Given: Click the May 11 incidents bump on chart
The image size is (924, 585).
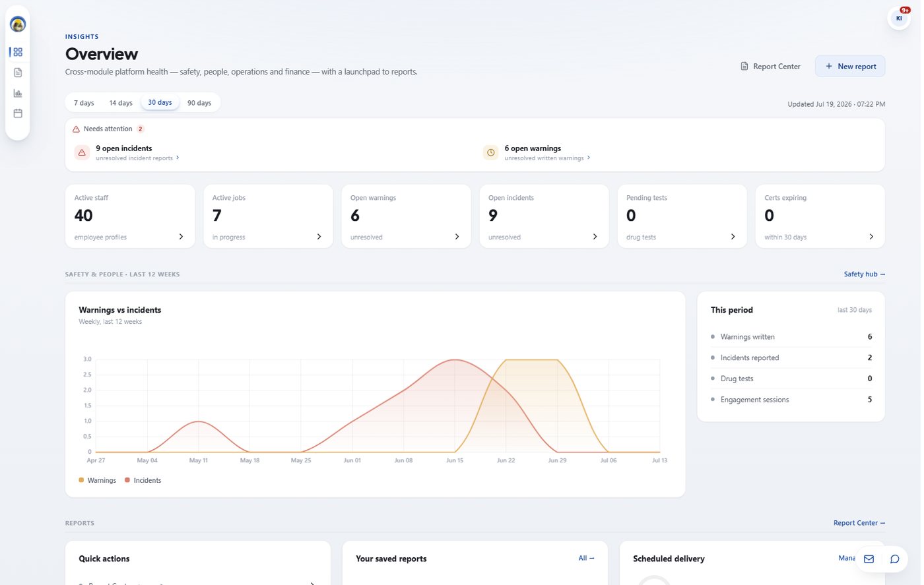Looking at the screenshot, I should pyautogui.click(x=199, y=421).
